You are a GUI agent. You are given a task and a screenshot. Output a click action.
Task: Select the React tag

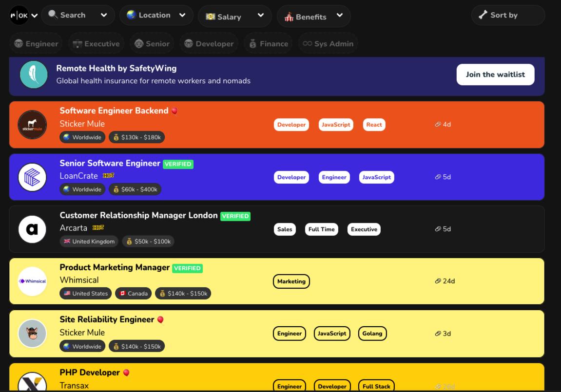pyautogui.click(x=374, y=125)
